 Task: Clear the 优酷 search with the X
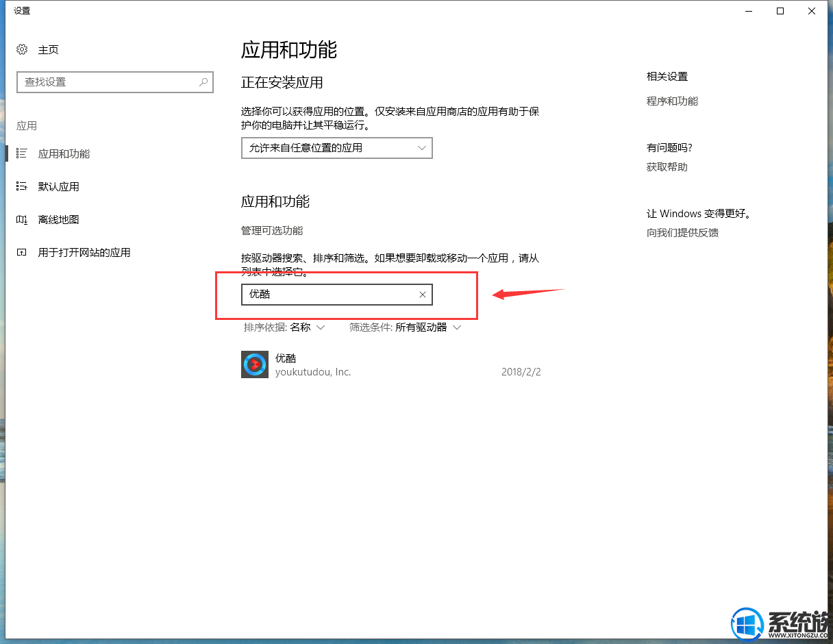[x=423, y=295]
